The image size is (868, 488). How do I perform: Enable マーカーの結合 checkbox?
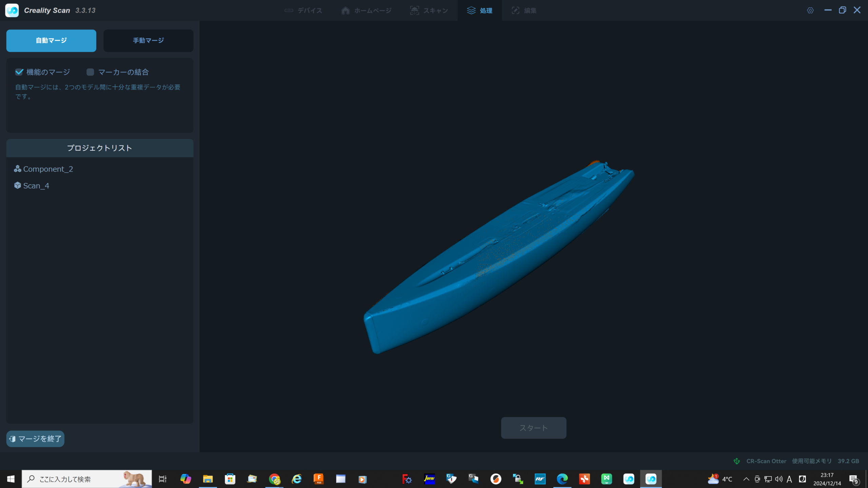(x=90, y=72)
